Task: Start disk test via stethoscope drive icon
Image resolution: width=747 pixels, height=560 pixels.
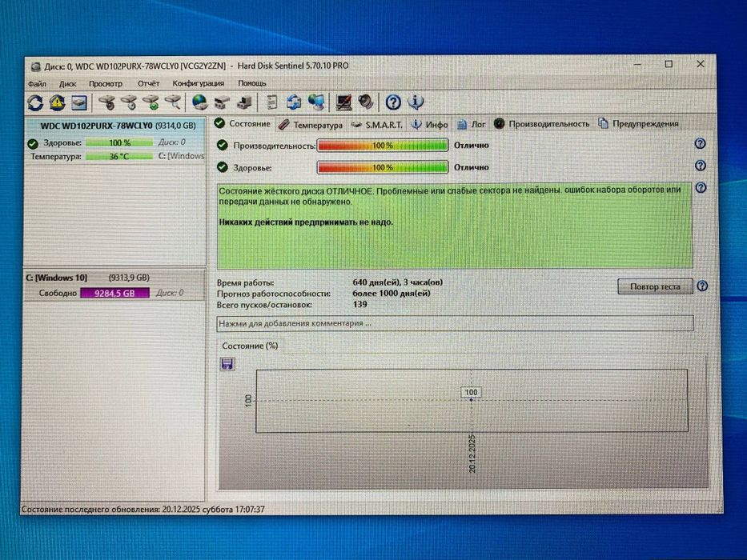Action: click(x=107, y=102)
